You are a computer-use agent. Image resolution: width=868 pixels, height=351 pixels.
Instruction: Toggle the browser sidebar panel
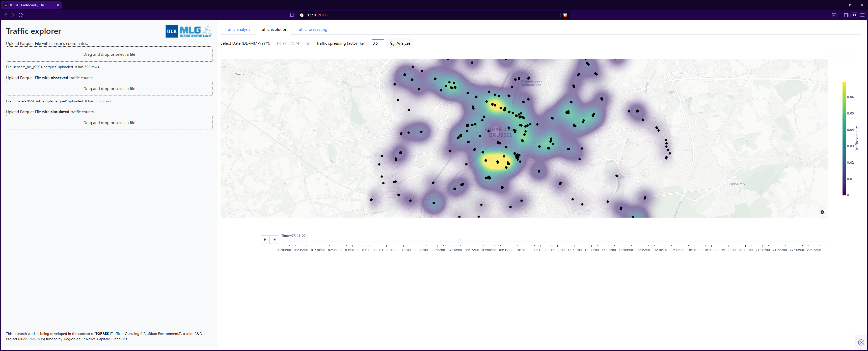click(846, 15)
